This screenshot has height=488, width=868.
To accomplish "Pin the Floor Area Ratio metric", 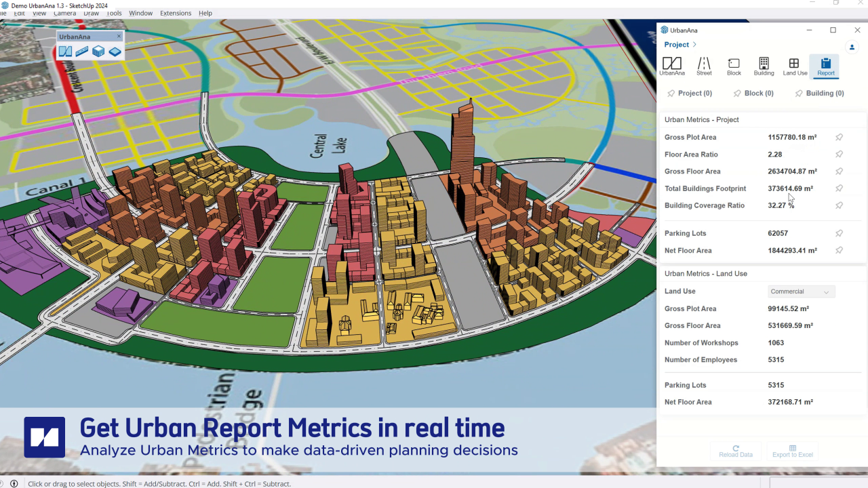I will point(839,155).
